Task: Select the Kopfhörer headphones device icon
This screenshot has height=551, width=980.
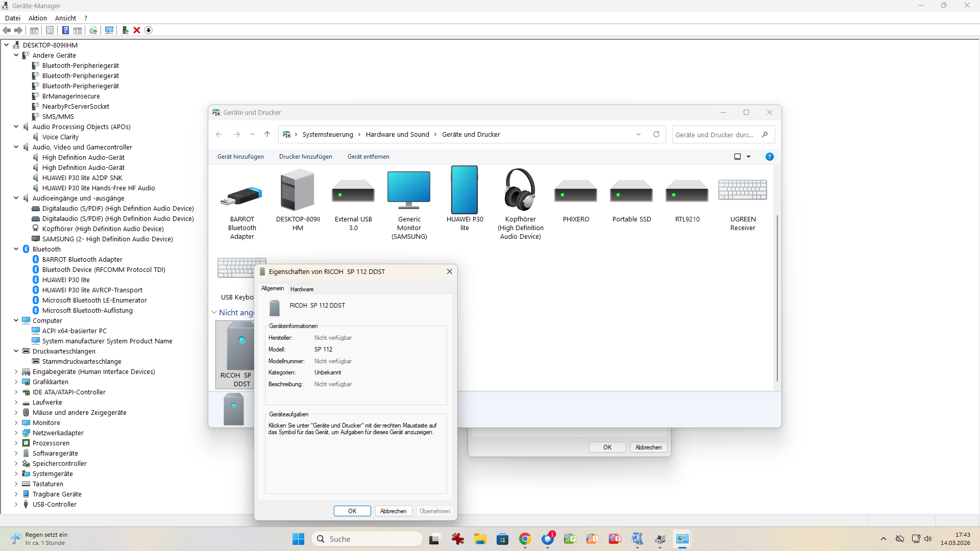Action: 520,190
